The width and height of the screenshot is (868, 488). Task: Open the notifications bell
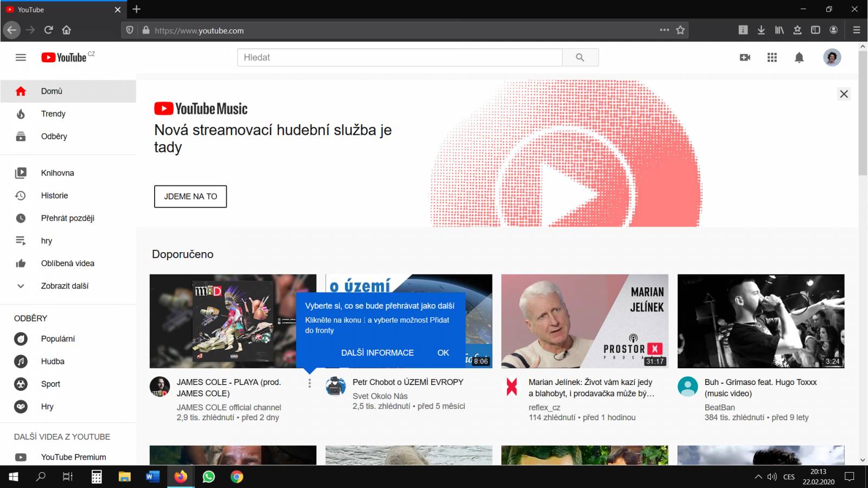(x=799, y=57)
